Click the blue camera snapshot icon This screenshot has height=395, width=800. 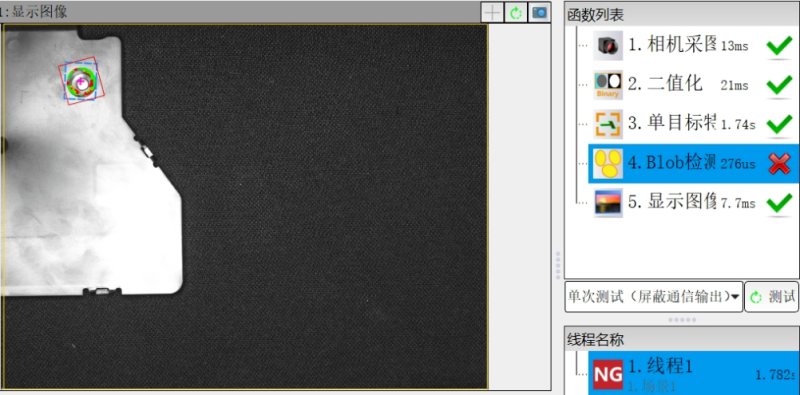pos(539,12)
